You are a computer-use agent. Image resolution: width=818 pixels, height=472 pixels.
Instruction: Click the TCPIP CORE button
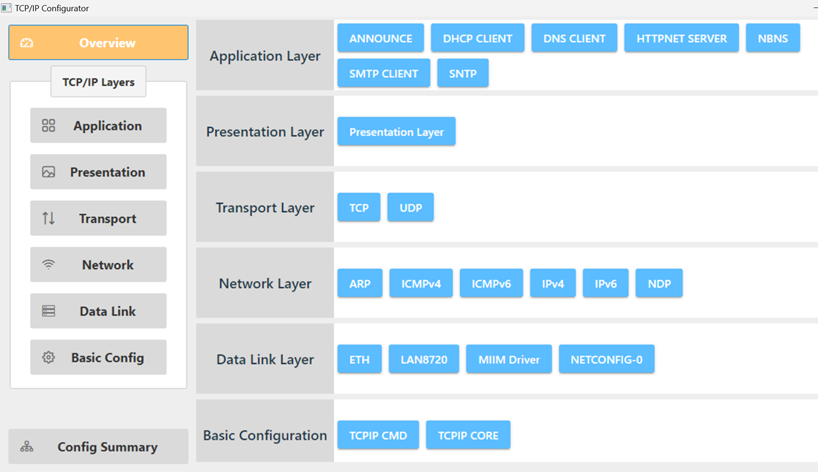point(468,436)
